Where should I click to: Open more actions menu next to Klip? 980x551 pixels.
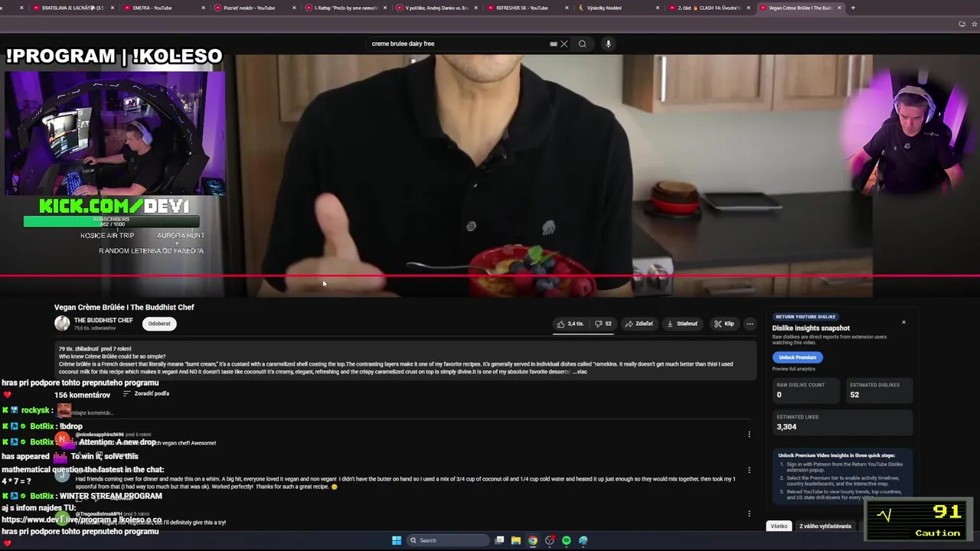pos(750,324)
